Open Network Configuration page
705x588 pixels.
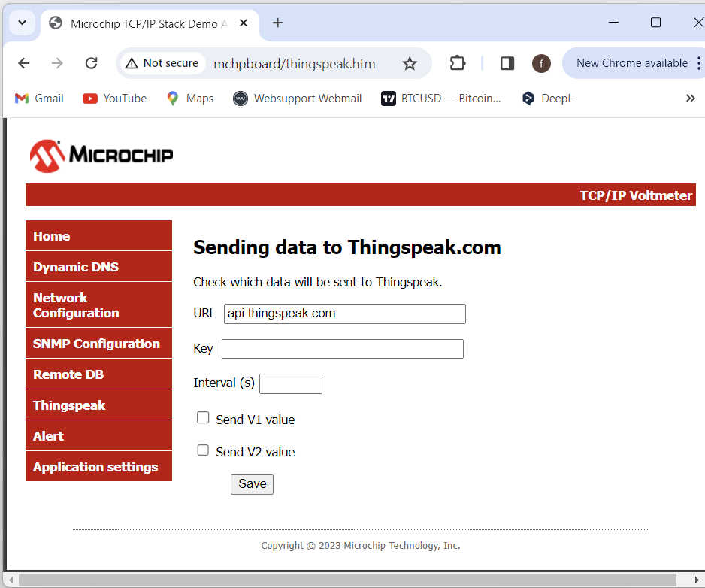tap(99, 305)
